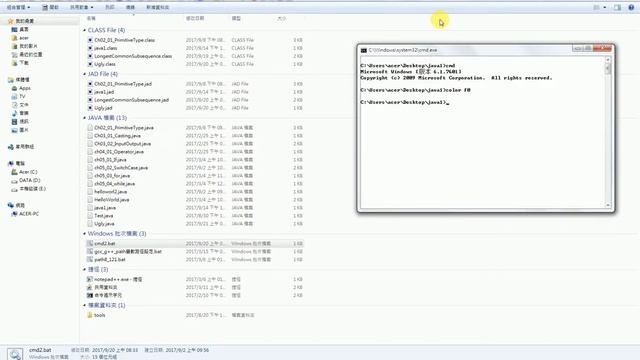The image size is (640, 360).
Task: Click the Downloads (下載) folder icon
Action: pyautogui.click(x=15, y=63)
